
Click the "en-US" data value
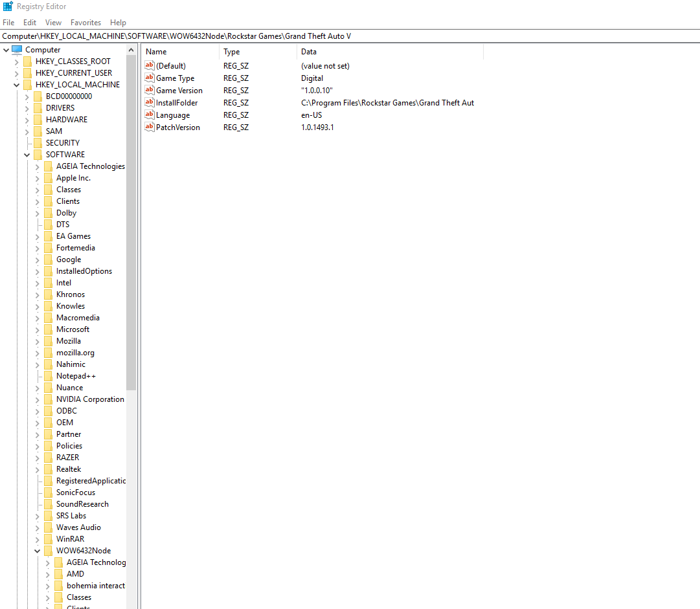pyautogui.click(x=311, y=115)
